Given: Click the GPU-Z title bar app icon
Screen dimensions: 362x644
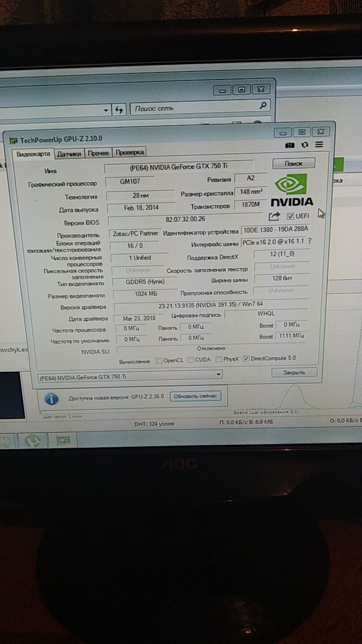Looking at the screenshot, I should (14, 140).
